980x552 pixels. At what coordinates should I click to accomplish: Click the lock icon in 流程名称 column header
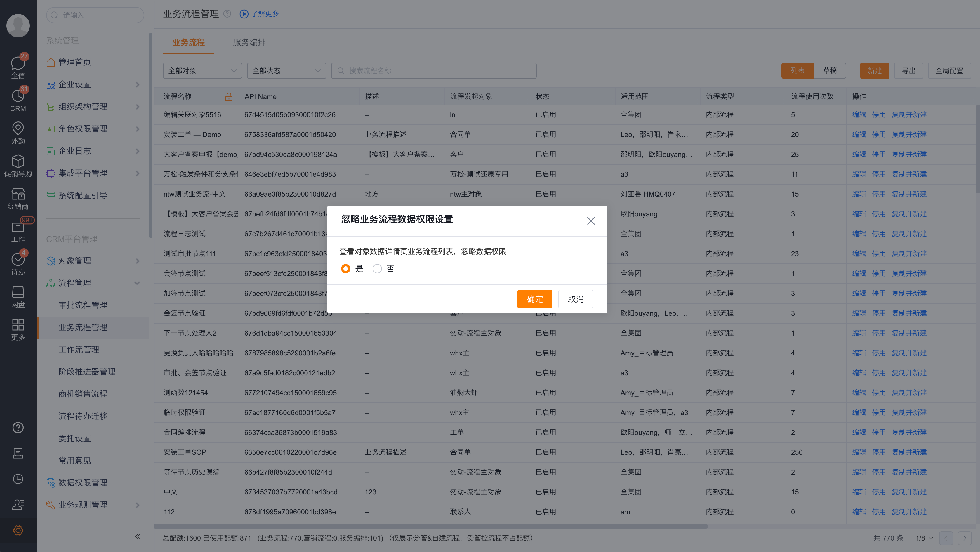229,97
